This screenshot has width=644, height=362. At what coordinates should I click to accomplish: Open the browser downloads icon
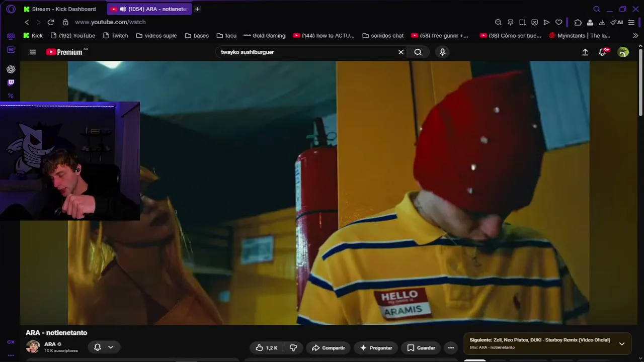click(602, 22)
